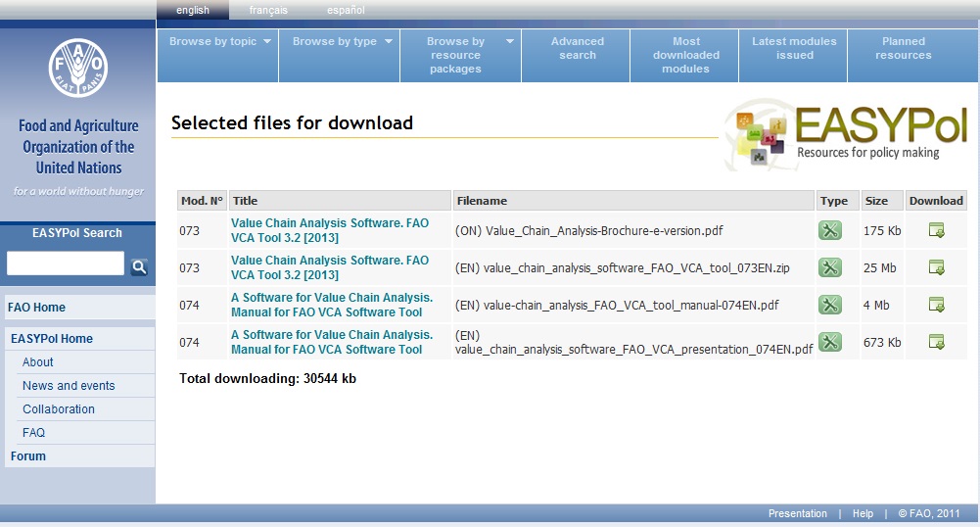Click the FAO logo emblem
Viewport: 980px width, 527px height.
tap(77, 70)
